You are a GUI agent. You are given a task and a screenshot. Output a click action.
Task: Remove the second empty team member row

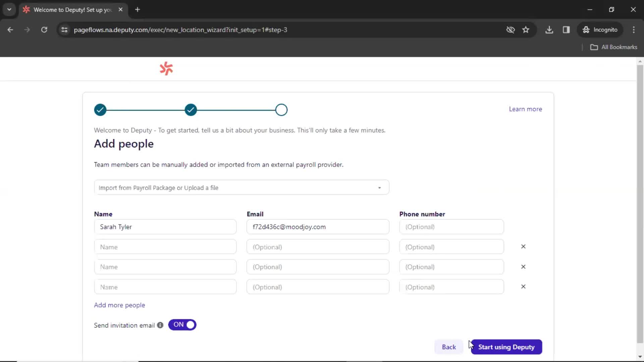pos(523,266)
